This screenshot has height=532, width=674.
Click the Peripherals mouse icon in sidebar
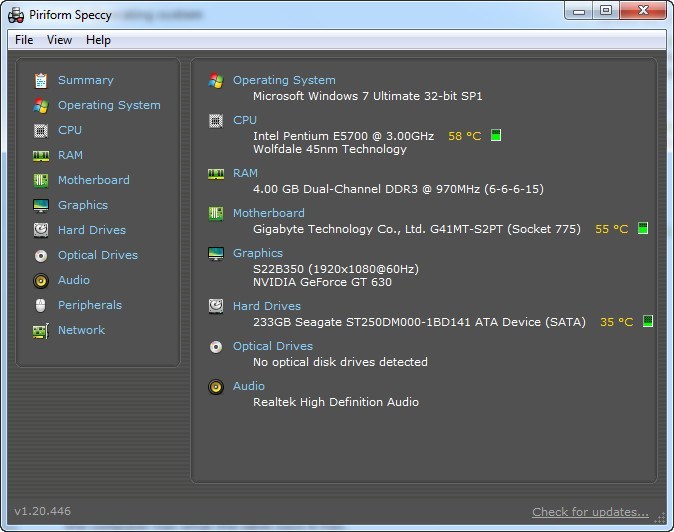pyautogui.click(x=40, y=306)
